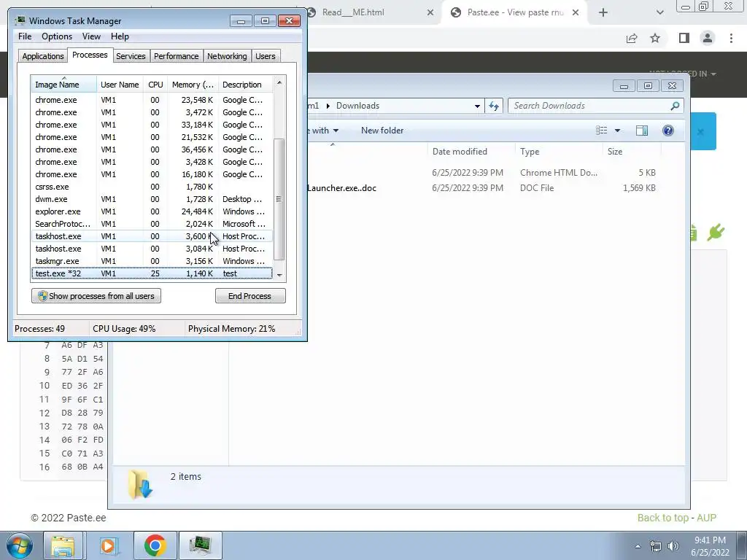This screenshot has width=747, height=560.
Task: Switch to the Paste.ee View paste tab
Action: (x=514, y=12)
